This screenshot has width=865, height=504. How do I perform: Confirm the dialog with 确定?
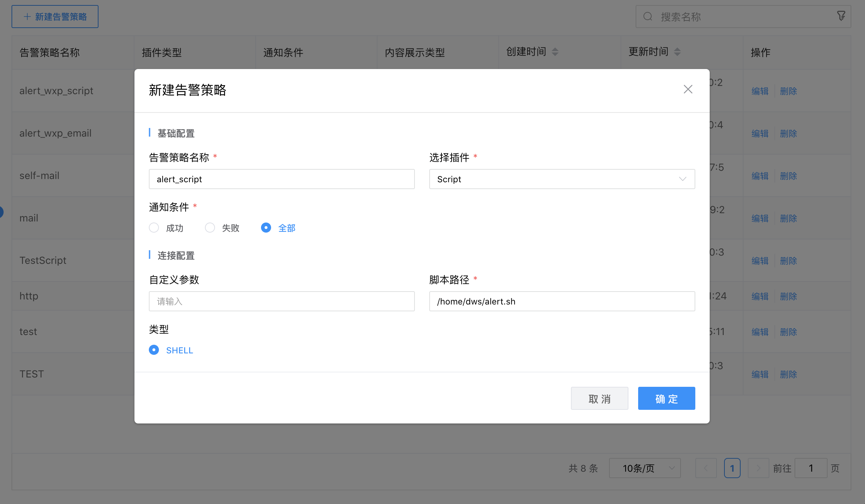tap(666, 398)
